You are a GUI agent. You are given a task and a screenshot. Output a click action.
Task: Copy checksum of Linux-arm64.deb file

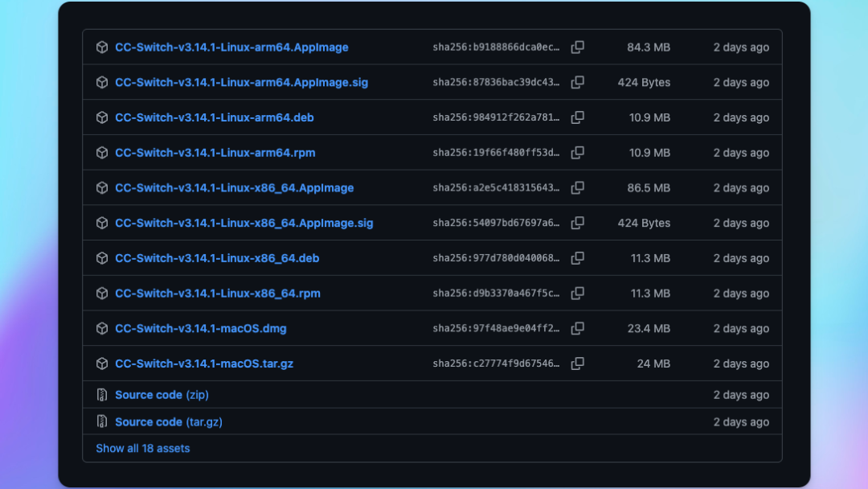(x=577, y=117)
